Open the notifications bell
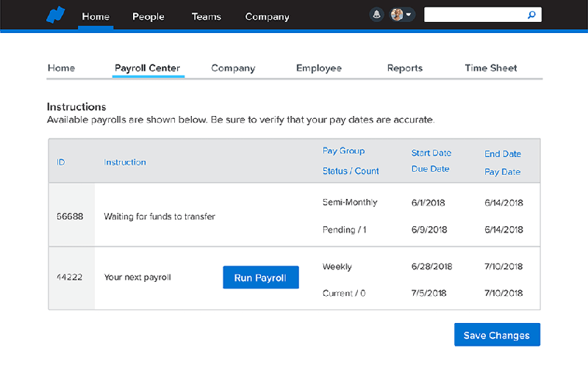Viewport: 588px width, 370px height. pos(376,15)
